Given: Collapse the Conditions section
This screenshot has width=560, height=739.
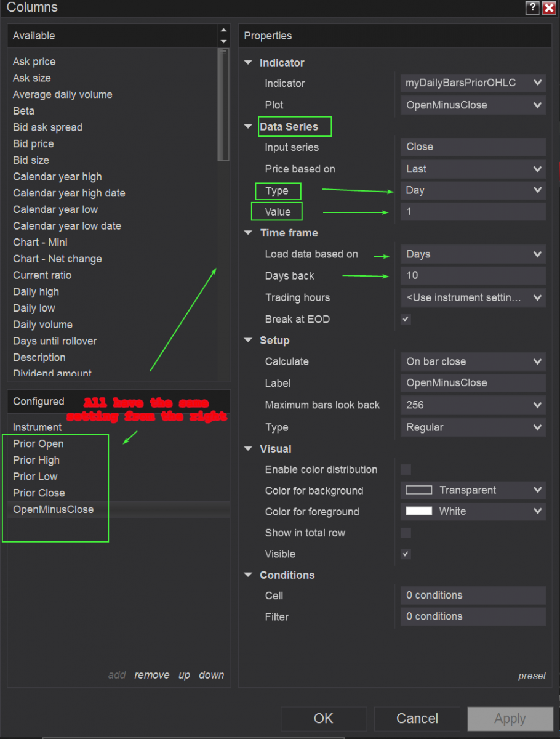Looking at the screenshot, I should click(x=248, y=575).
